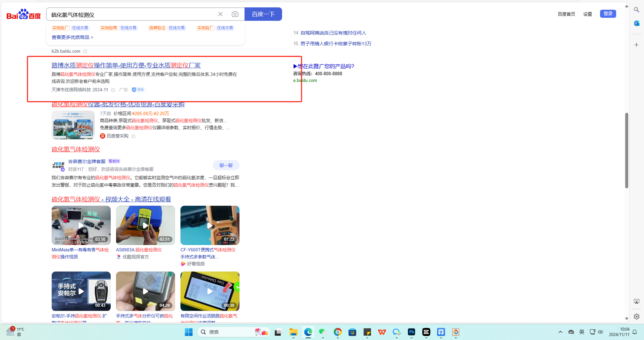The width and height of the screenshot is (644, 340).
Task: Open Sticky Notes from taskbar
Action: click(x=367, y=332)
